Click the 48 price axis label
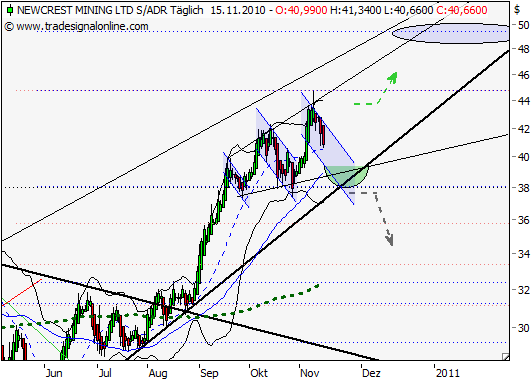Viewport: 531px width, 380px height. (x=523, y=49)
